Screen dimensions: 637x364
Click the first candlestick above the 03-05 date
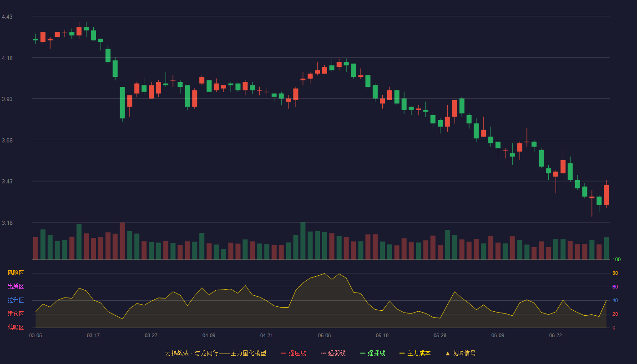pyautogui.click(x=35, y=39)
